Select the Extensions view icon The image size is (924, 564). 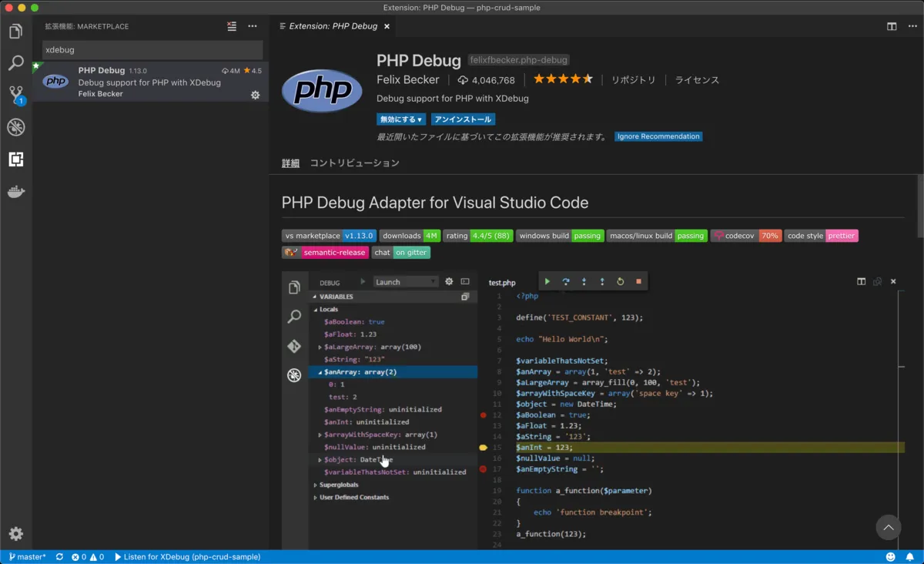click(15, 159)
